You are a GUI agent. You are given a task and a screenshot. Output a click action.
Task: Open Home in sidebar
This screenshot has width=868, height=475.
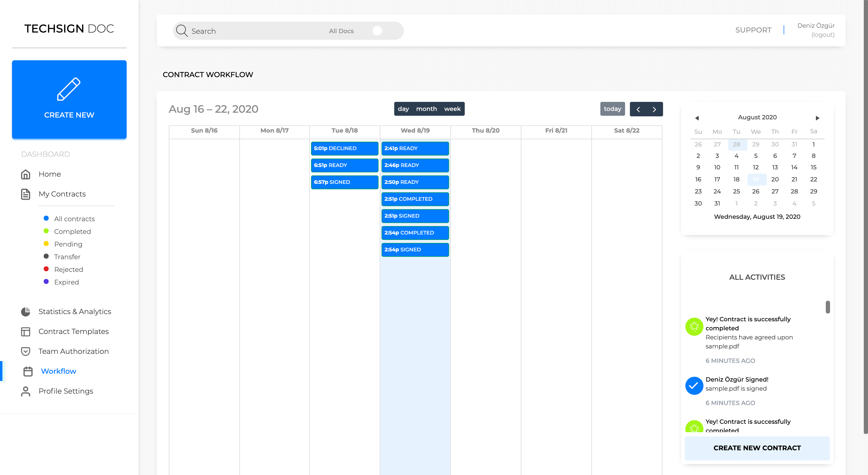point(49,174)
